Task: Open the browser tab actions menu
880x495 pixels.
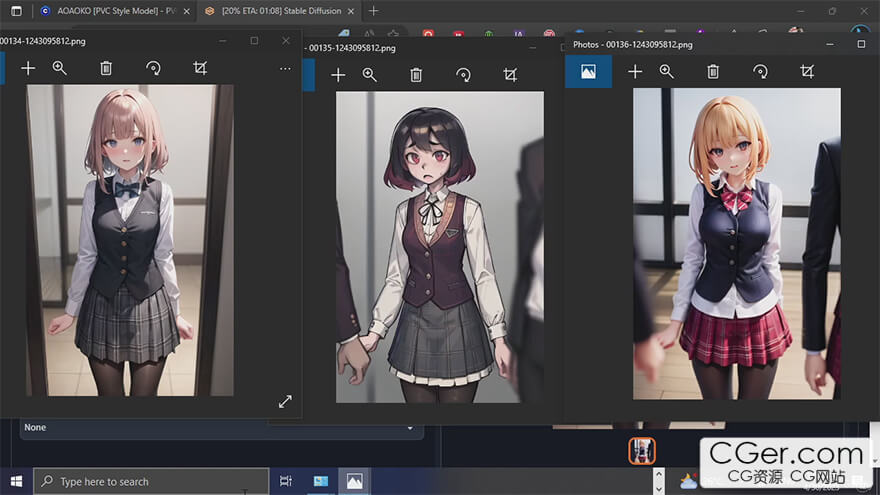Action: (16, 11)
